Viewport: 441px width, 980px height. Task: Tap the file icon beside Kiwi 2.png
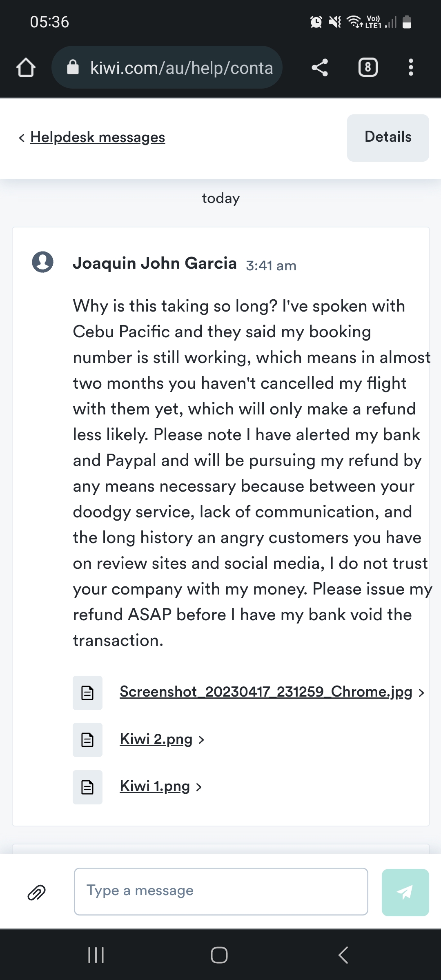tap(87, 740)
